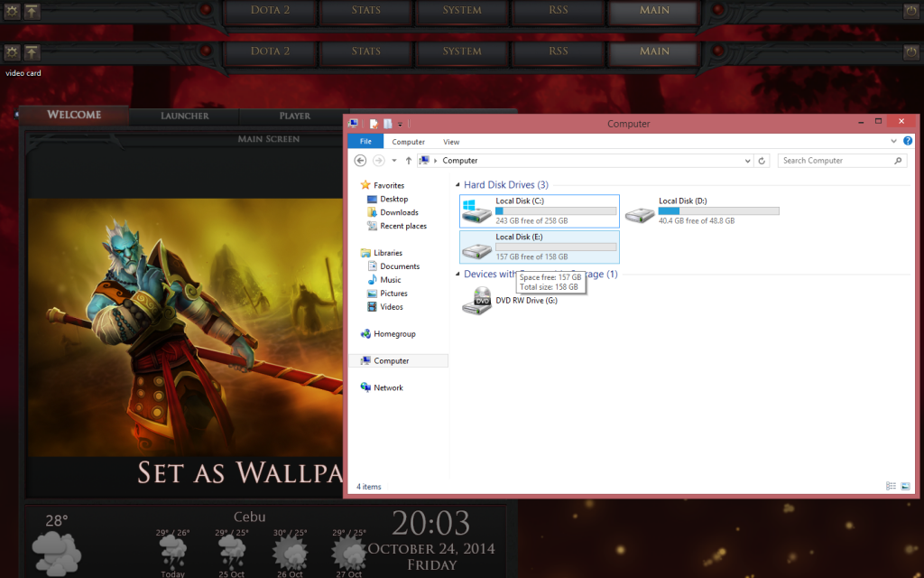The image size is (924, 578).
Task: Click the magnifier icon in Search Computer
Action: (x=898, y=161)
